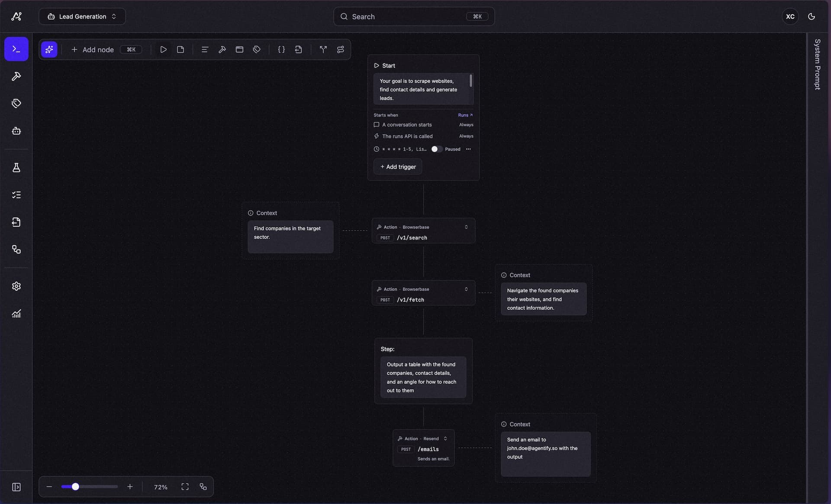Click the Search input field
Screen dimensions: 831x504
414,16
